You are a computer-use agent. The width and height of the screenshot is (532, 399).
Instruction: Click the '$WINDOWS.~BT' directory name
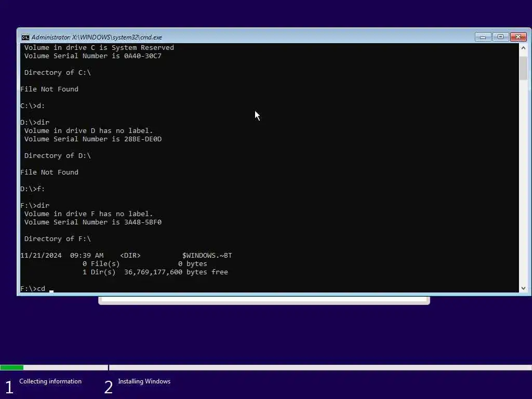[207, 256]
